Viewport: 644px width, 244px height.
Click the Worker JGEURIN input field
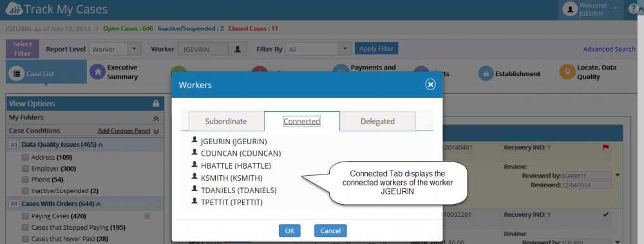203,49
